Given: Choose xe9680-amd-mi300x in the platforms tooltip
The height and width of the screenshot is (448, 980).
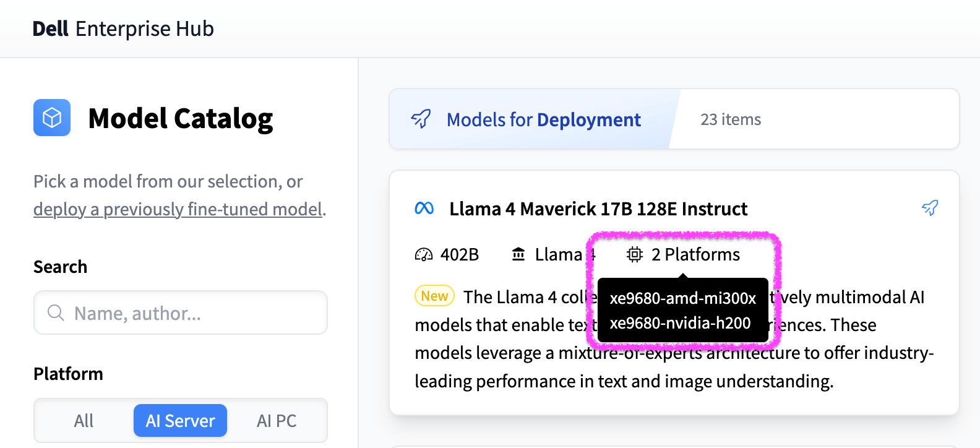Looking at the screenshot, I should [682, 298].
